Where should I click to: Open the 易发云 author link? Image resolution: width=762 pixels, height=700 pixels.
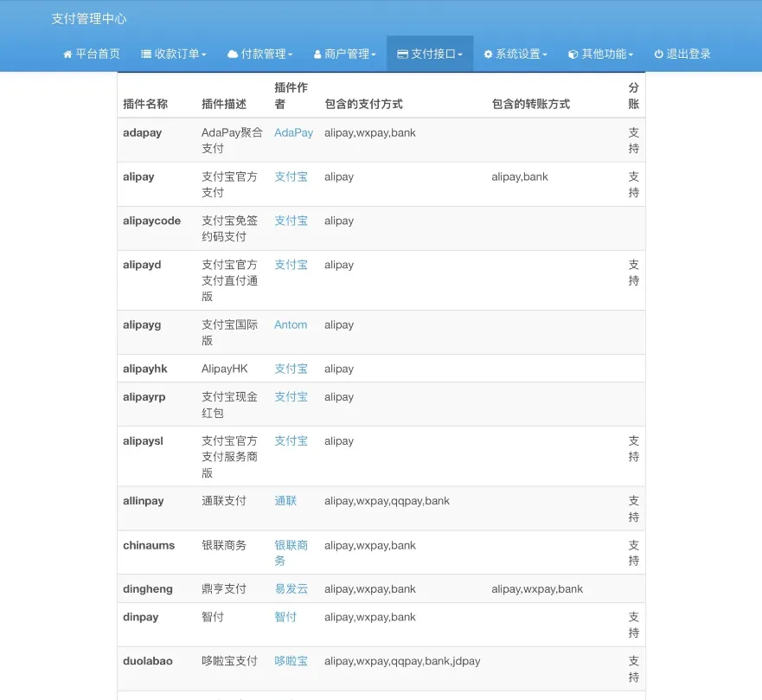pos(291,588)
